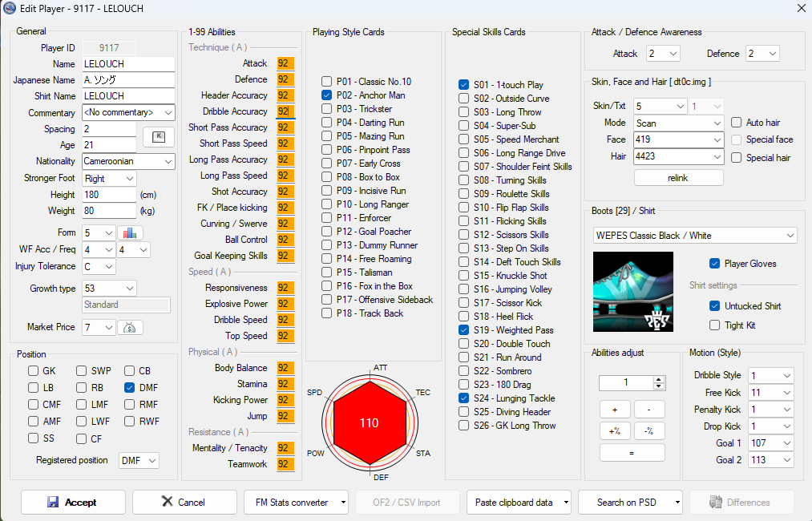Screen dimensions: 812x521
Task: Click the Height input field
Action: (109, 196)
